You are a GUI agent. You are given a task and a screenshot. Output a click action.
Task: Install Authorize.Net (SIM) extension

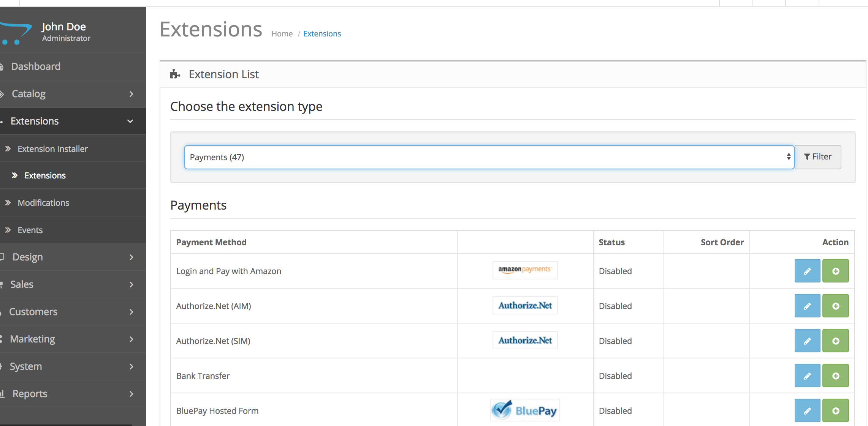835,341
